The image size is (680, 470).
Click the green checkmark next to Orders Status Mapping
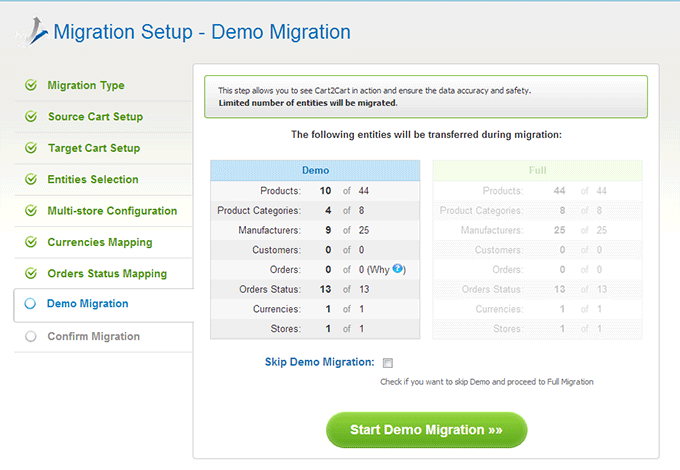[31, 273]
